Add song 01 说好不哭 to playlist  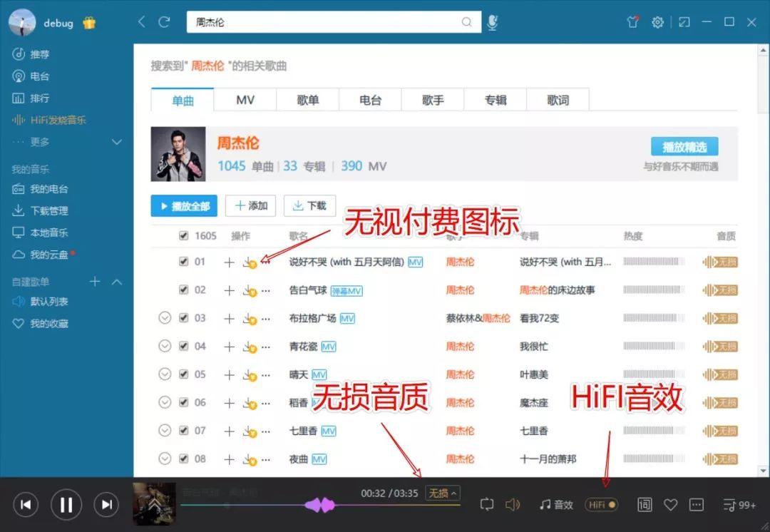(229, 262)
